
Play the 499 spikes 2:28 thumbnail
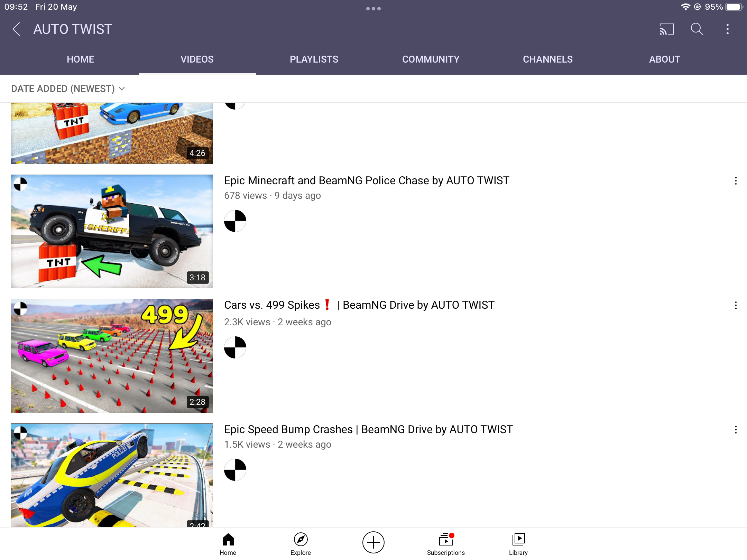[112, 356]
